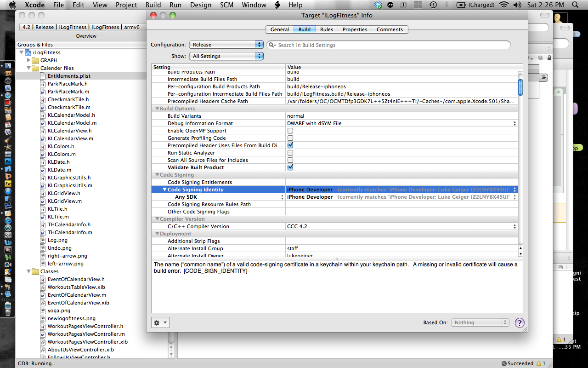Viewport: 588px width, 368px height.
Task: Click the battery Charged indicator
Action: click(x=476, y=5)
